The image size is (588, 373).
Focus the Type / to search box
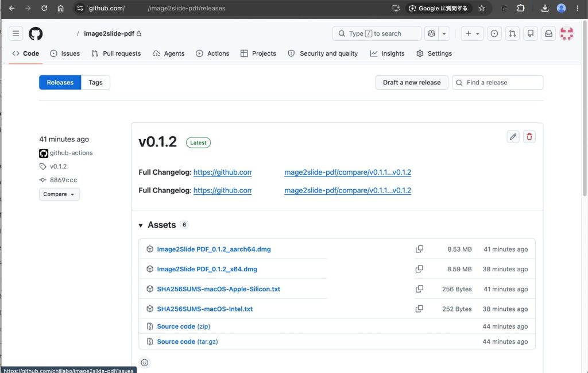[377, 33]
